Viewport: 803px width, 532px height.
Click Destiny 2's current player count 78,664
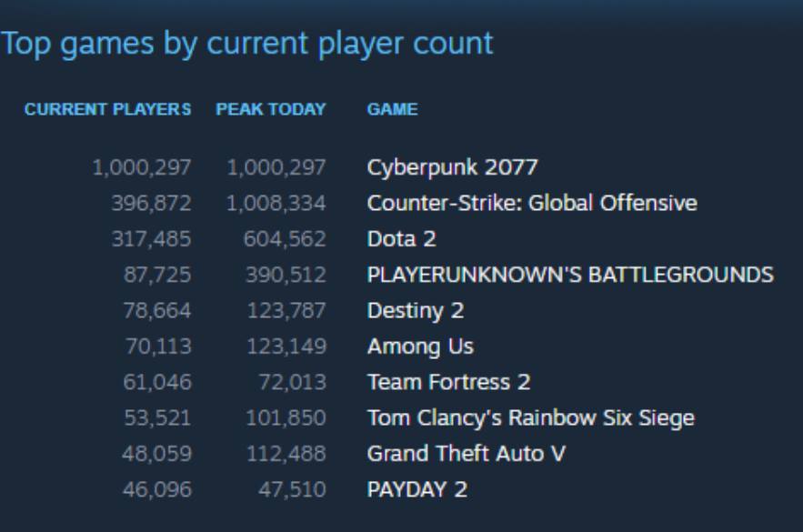tap(157, 311)
